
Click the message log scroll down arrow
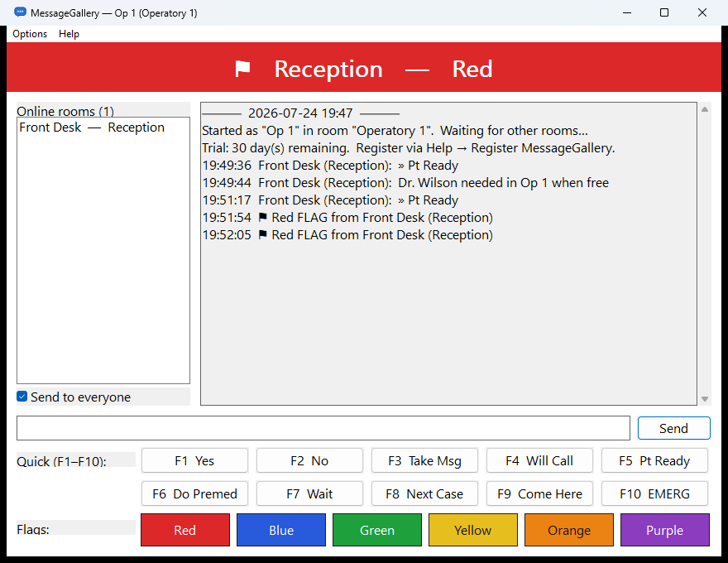click(x=705, y=398)
